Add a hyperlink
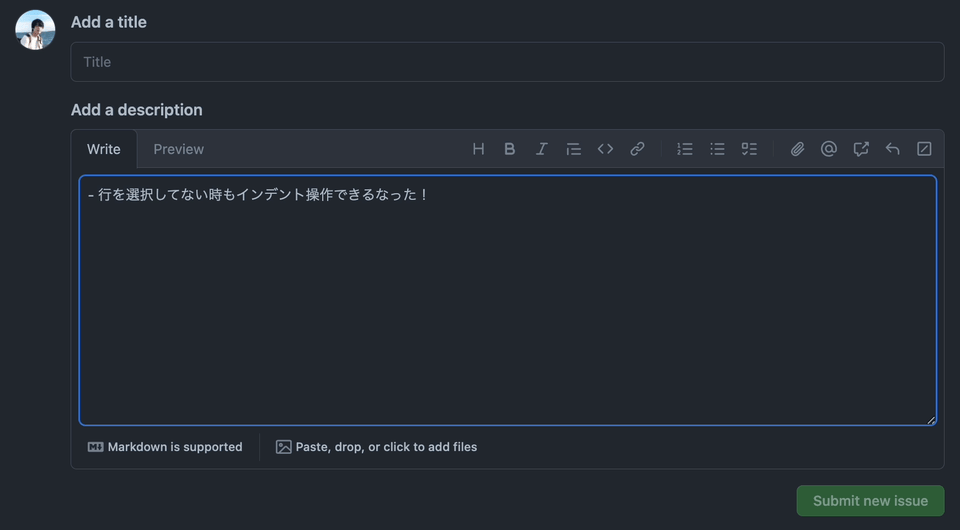Screen dimensions: 960x530 [637, 149]
